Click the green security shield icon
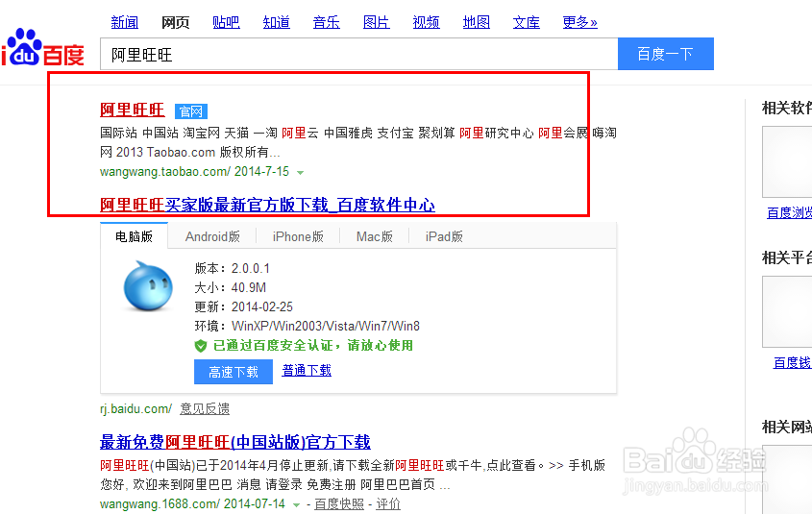 [x=201, y=346]
